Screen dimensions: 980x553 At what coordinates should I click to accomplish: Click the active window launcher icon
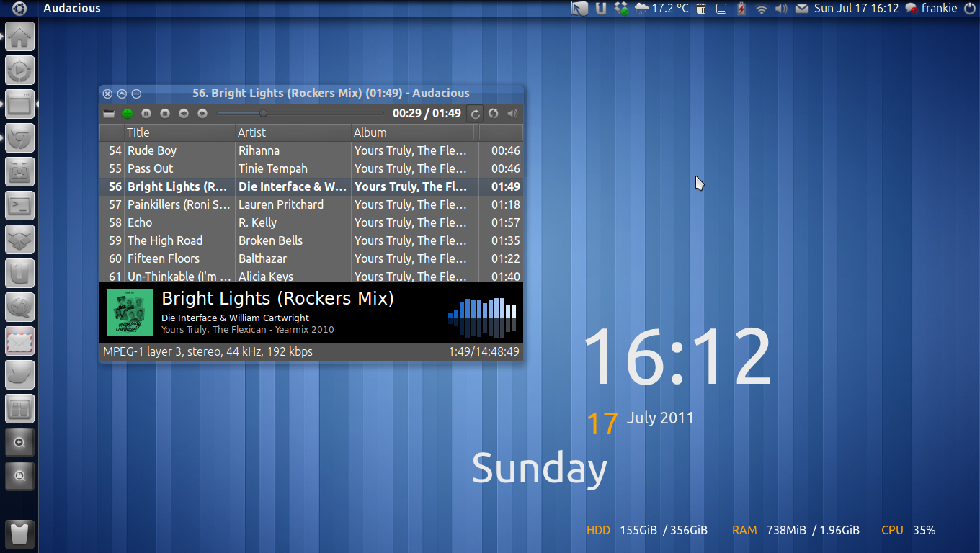[x=20, y=104]
